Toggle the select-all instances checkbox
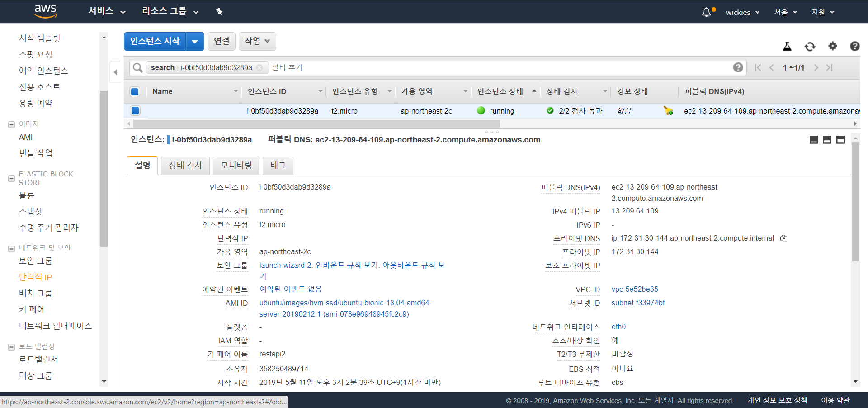The image size is (868, 408). click(x=135, y=92)
